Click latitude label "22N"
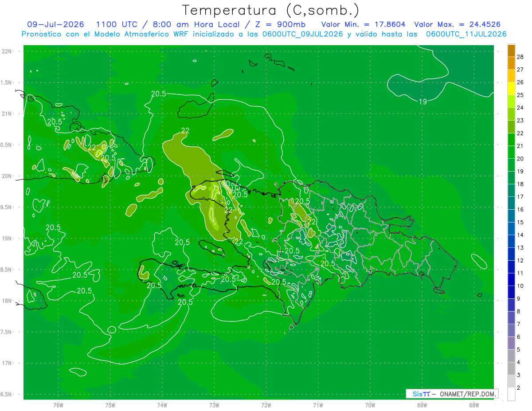The width and height of the screenshot is (532, 411). point(7,51)
